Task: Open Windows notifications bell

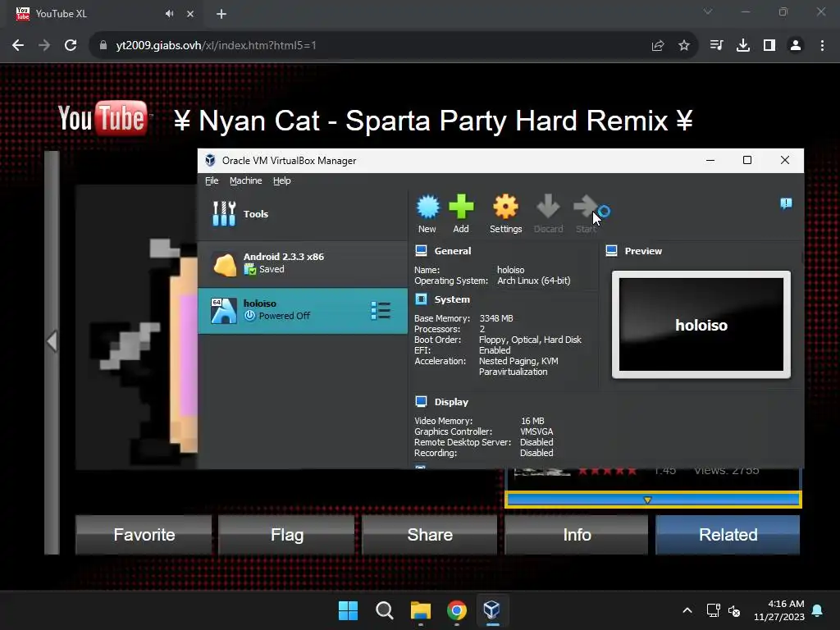Action: point(818,610)
